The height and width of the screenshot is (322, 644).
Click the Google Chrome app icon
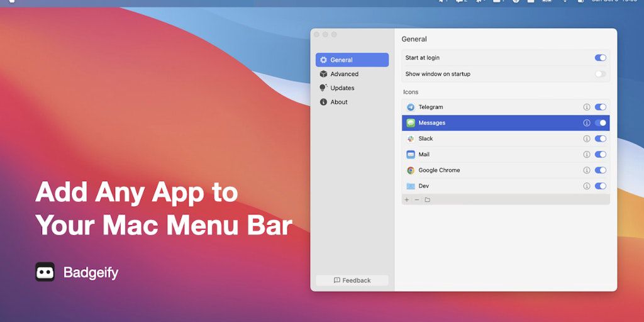(411, 170)
